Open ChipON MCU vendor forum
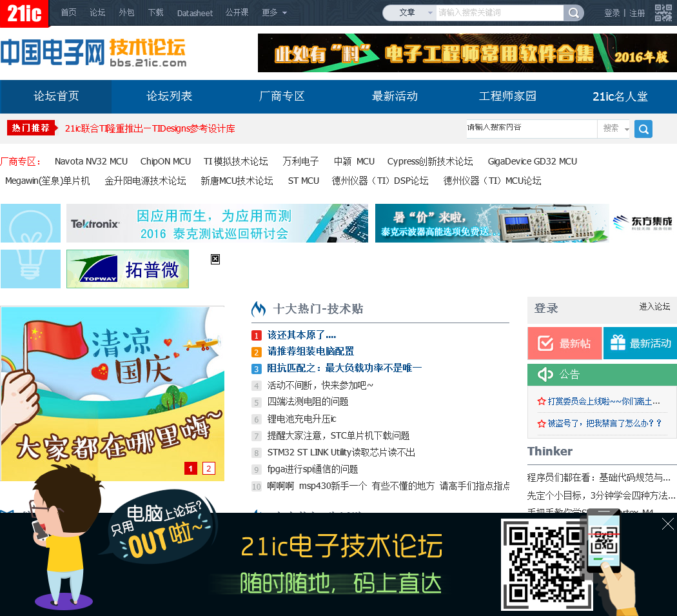Viewport: 677px width, 616px height. tap(165, 161)
